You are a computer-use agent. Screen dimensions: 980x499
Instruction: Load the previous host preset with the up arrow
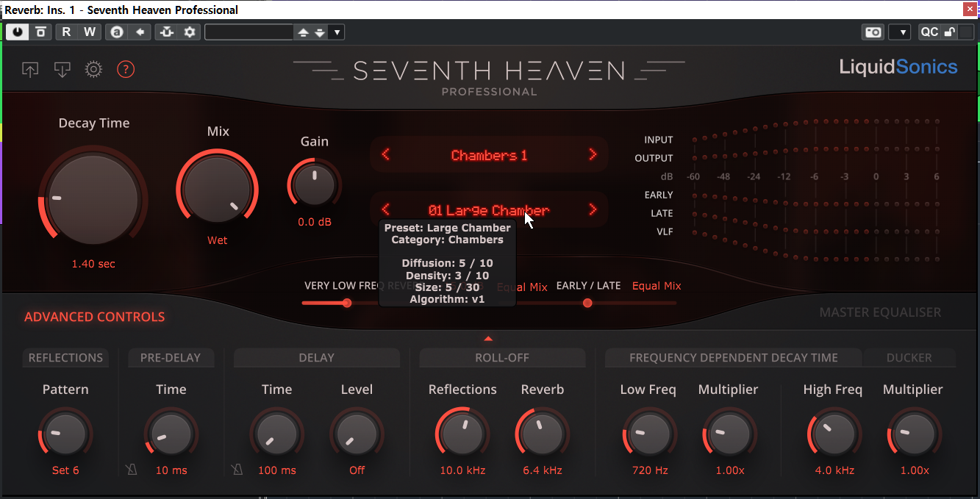pyautogui.click(x=303, y=32)
